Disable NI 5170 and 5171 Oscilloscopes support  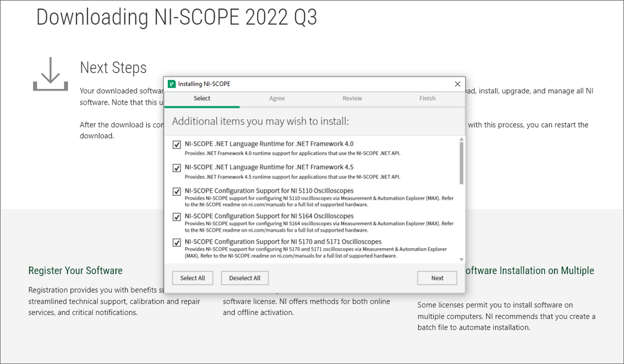tap(177, 243)
